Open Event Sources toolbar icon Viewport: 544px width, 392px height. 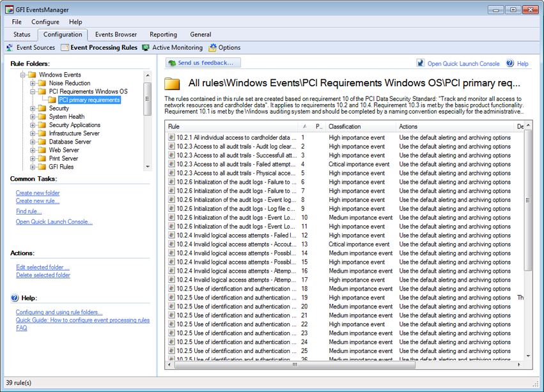pos(10,47)
